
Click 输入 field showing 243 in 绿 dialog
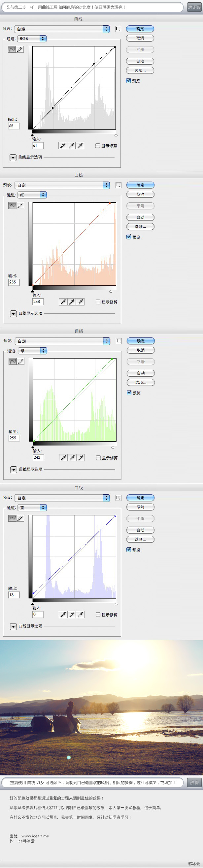38,457
